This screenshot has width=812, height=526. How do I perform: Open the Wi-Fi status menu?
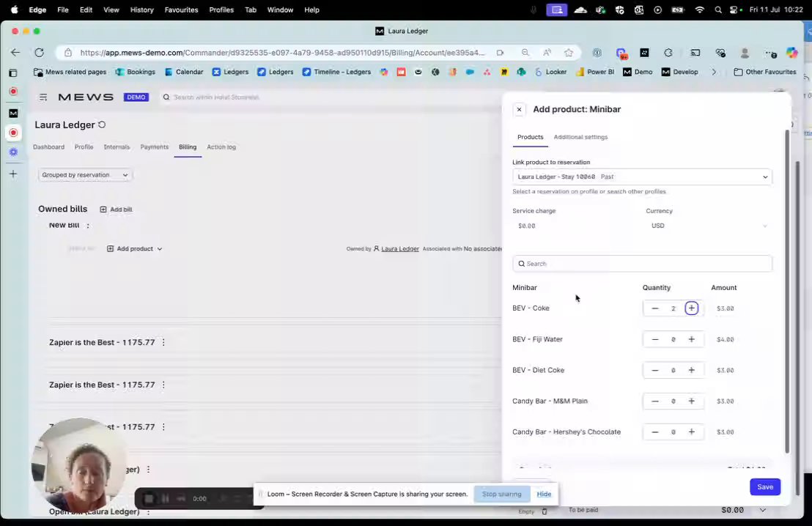coord(700,10)
